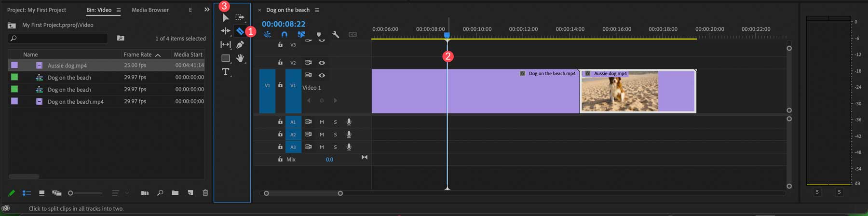This screenshot has width=868, height=216.
Task: Toggle lock on V1 track
Action: click(280, 85)
